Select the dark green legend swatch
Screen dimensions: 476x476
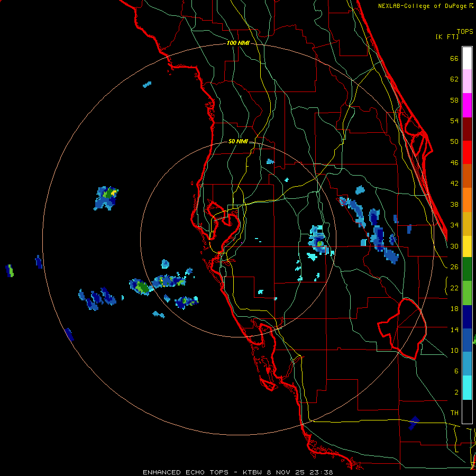click(467, 269)
